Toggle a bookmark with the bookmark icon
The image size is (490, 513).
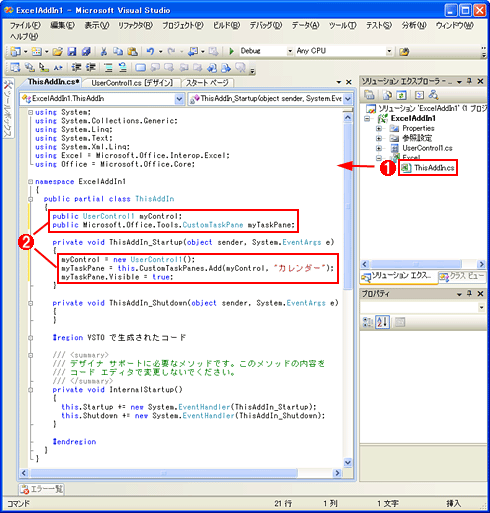click(140, 68)
